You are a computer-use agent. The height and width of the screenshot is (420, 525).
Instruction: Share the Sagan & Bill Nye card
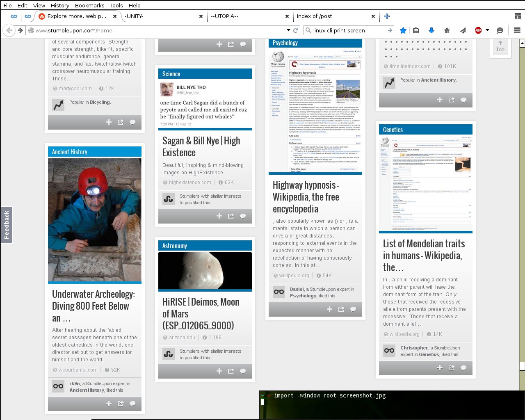231,216
